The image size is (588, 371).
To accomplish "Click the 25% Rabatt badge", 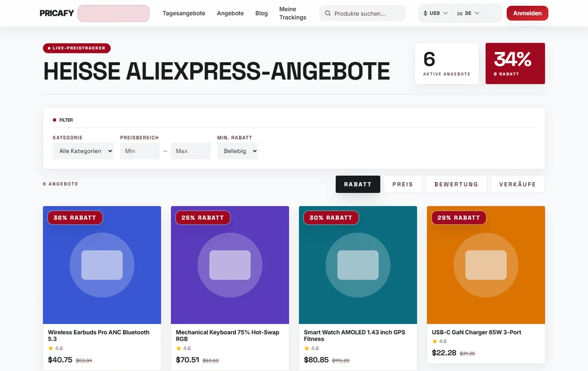I will [x=203, y=218].
